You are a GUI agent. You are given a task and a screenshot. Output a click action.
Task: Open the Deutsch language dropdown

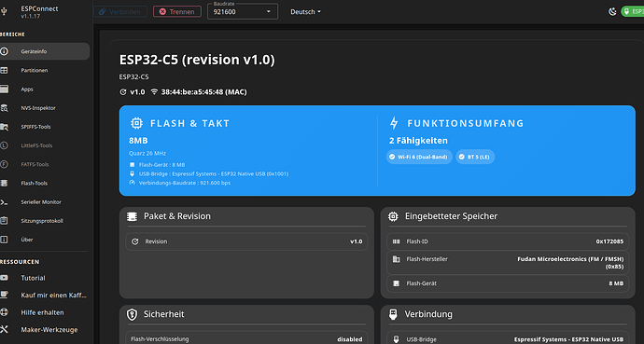click(305, 12)
